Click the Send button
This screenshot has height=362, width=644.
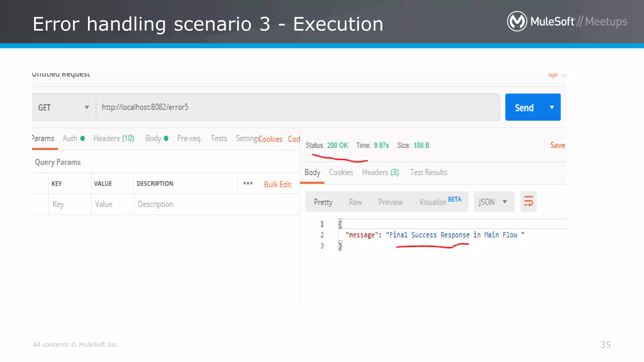(524, 107)
